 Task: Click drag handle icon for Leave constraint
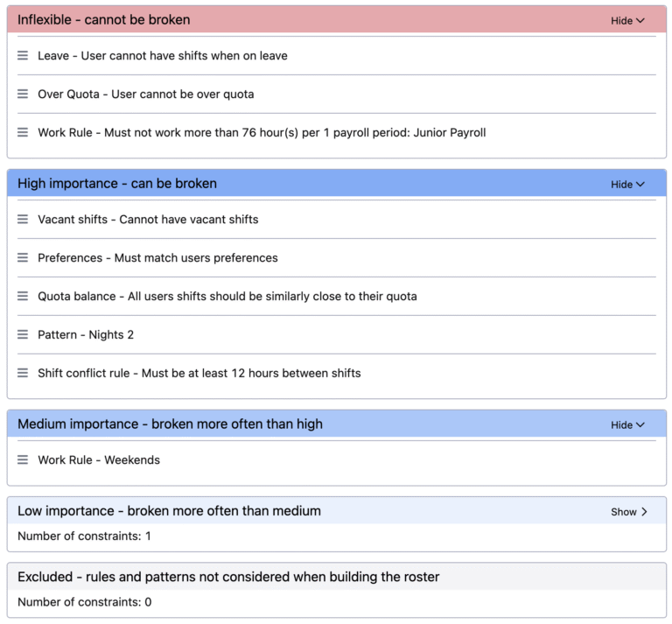click(x=23, y=55)
